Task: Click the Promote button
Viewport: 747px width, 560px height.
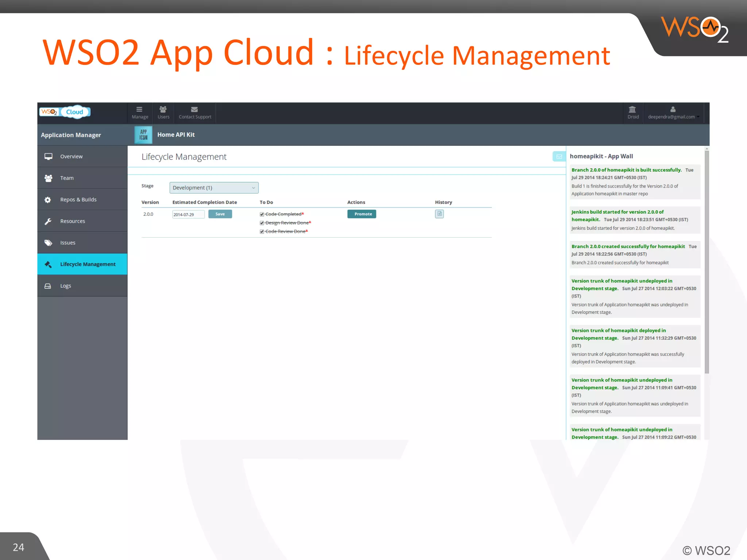Action: click(361, 214)
